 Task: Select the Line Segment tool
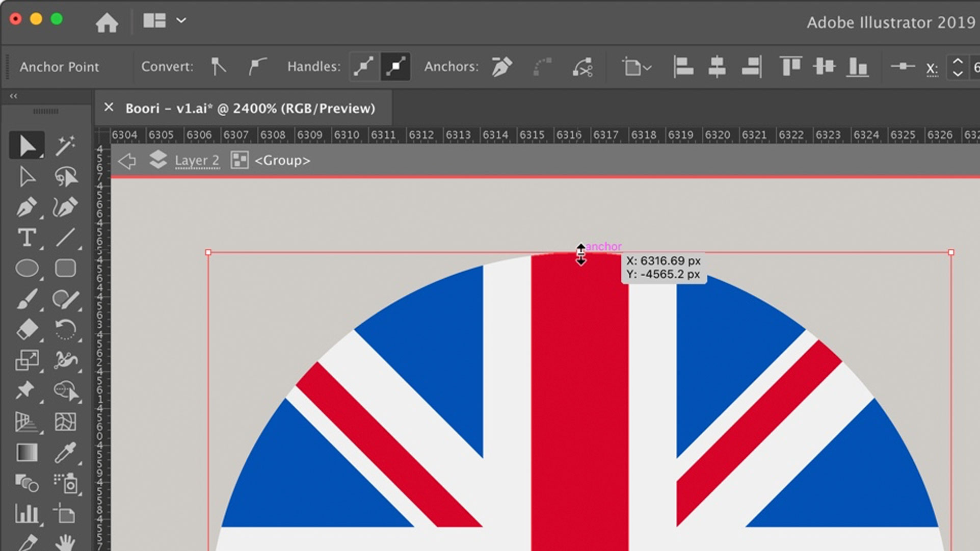(x=65, y=238)
